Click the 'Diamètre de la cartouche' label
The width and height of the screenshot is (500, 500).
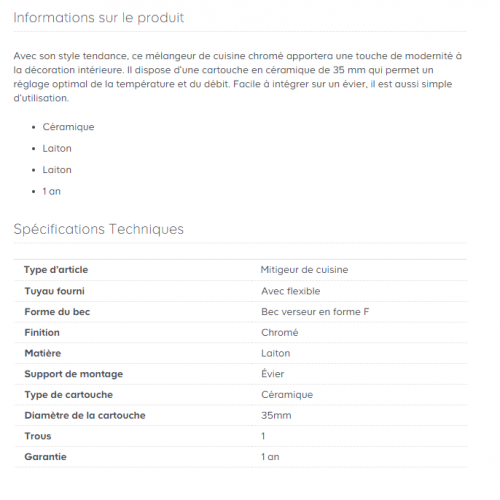85,415
